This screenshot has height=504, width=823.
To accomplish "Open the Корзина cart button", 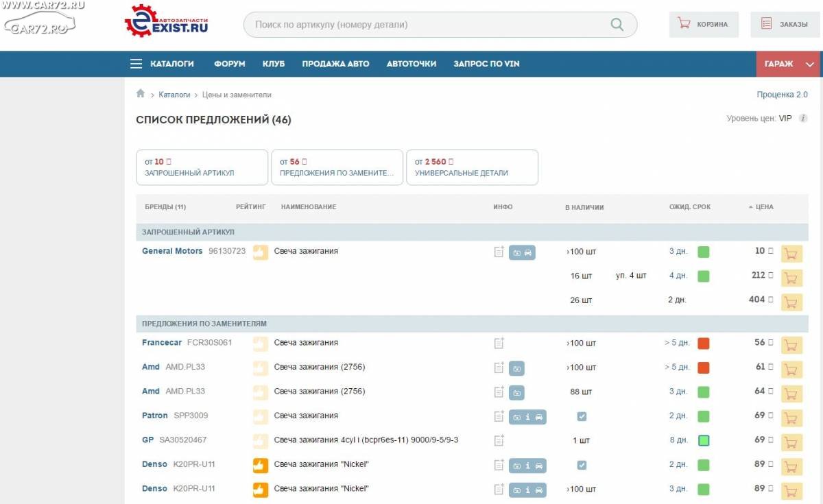I will [704, 24].
